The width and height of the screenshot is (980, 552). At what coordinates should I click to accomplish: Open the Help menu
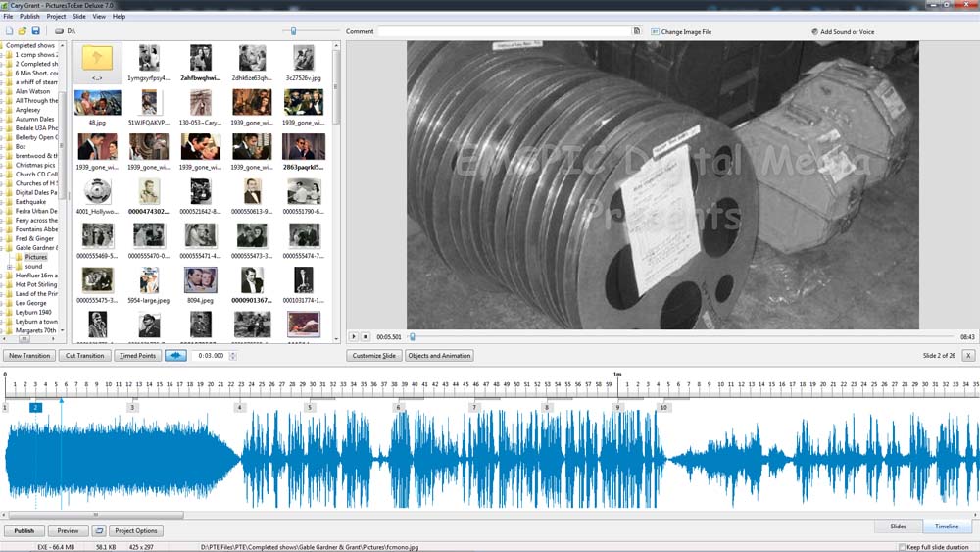tap(119, 17)
